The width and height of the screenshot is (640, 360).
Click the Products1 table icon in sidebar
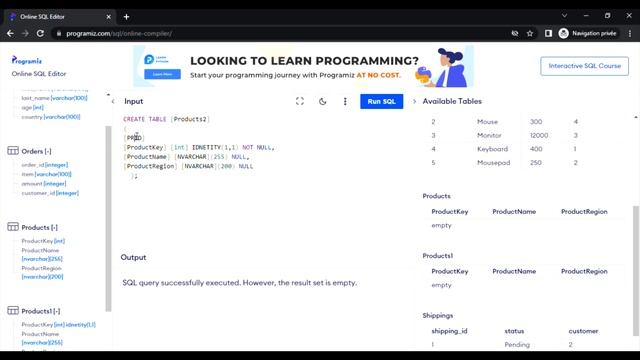click(13, 311)
